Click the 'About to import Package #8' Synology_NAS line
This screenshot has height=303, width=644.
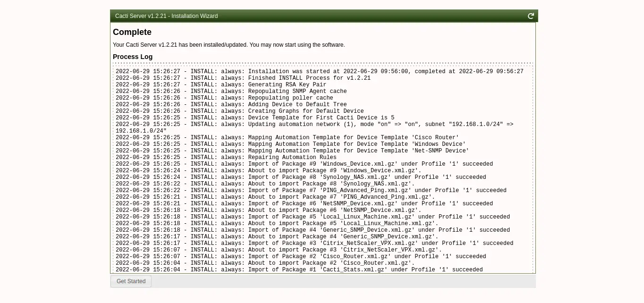(x=265, y=184)
